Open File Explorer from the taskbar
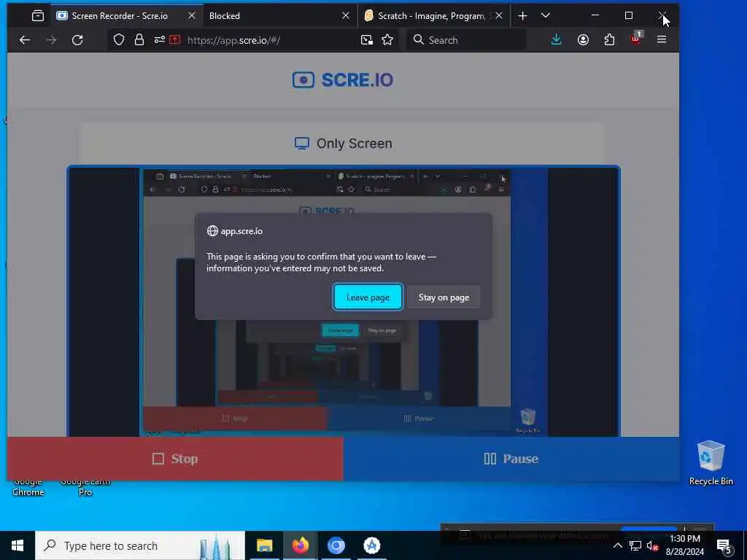Image resolution: width=747 pixels, height=560 pixels. [x=264, y=545]
